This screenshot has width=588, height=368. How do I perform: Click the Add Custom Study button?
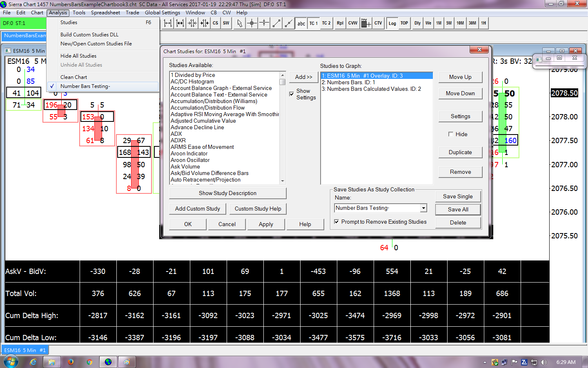[198, 209]
